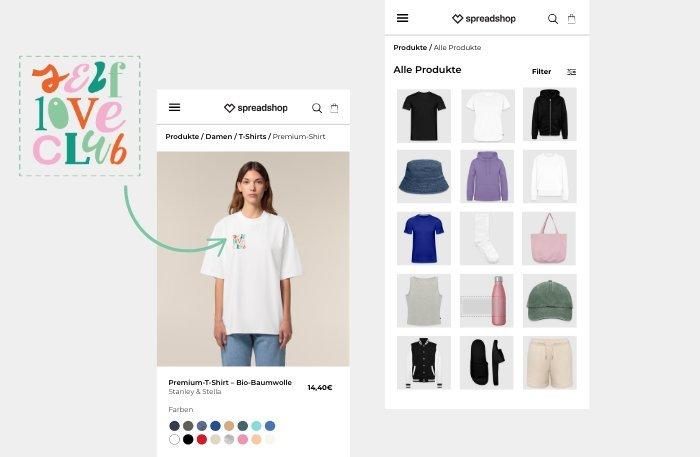This screenshot has width=700, height=457.
Task: Go to T-Shirts breadcrumb link
Action: point(252,137)
